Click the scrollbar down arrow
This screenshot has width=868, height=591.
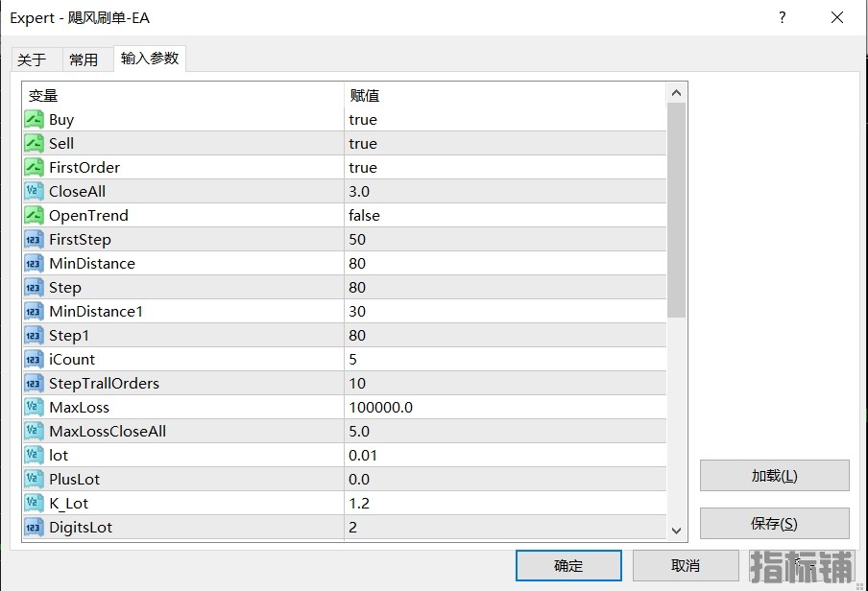point(676,531)
